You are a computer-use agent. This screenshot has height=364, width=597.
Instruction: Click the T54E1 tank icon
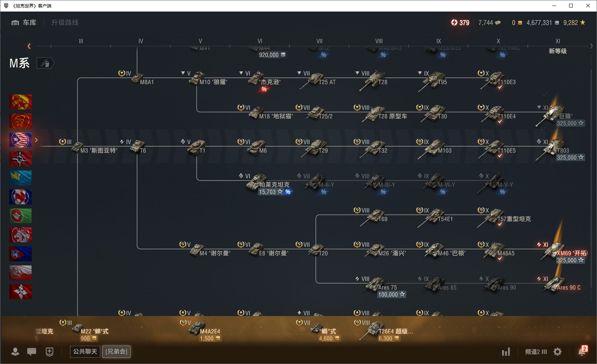[x=431, y=218]
